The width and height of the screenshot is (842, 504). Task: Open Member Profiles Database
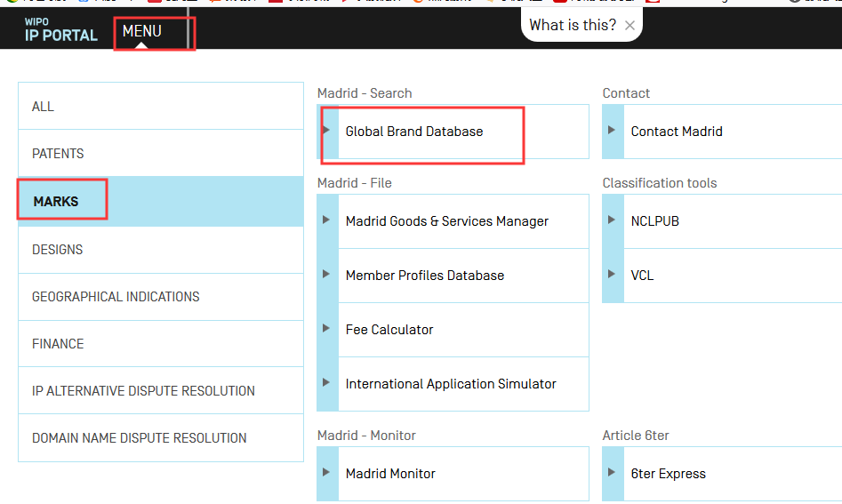click(x=425, y=276)
